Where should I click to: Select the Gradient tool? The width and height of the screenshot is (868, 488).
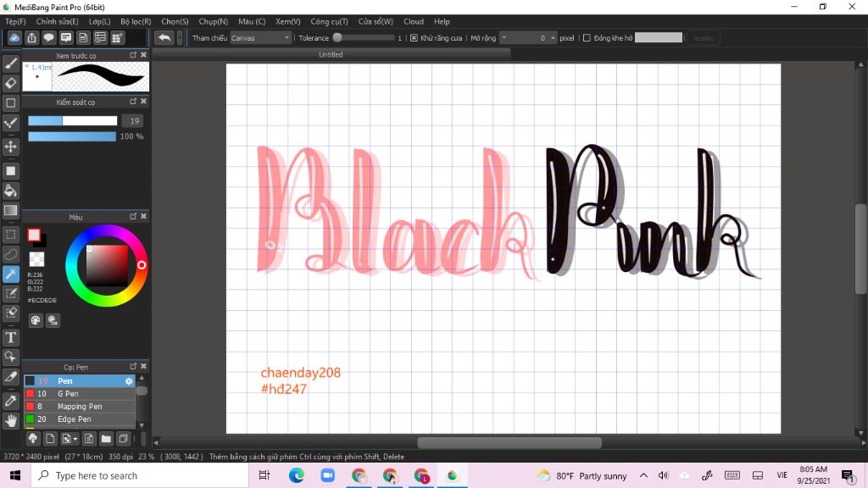click(x=10, y=210)
